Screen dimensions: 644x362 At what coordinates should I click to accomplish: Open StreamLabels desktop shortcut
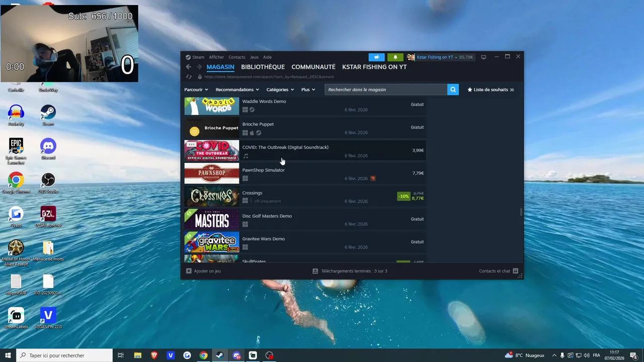point(16,318)
